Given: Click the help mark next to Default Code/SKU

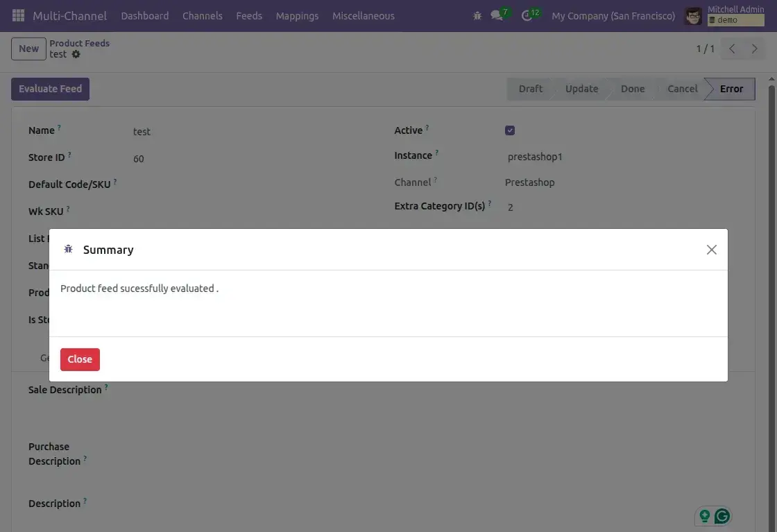Looking at the screenshot, I should [115, 181].
